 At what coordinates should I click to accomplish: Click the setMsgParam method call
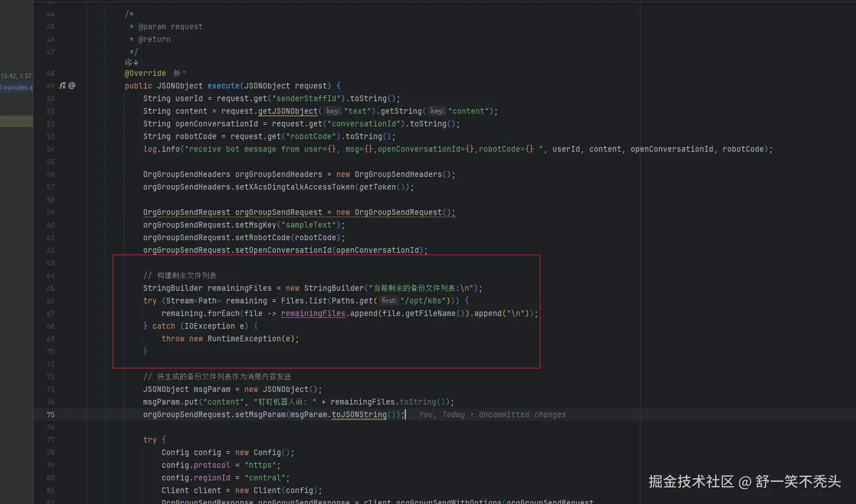pos(260,415)
